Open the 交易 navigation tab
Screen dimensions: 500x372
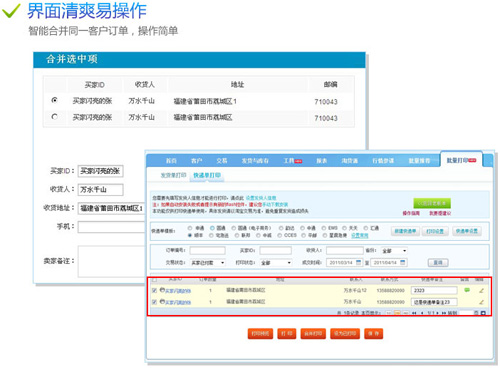click(222, 161)
